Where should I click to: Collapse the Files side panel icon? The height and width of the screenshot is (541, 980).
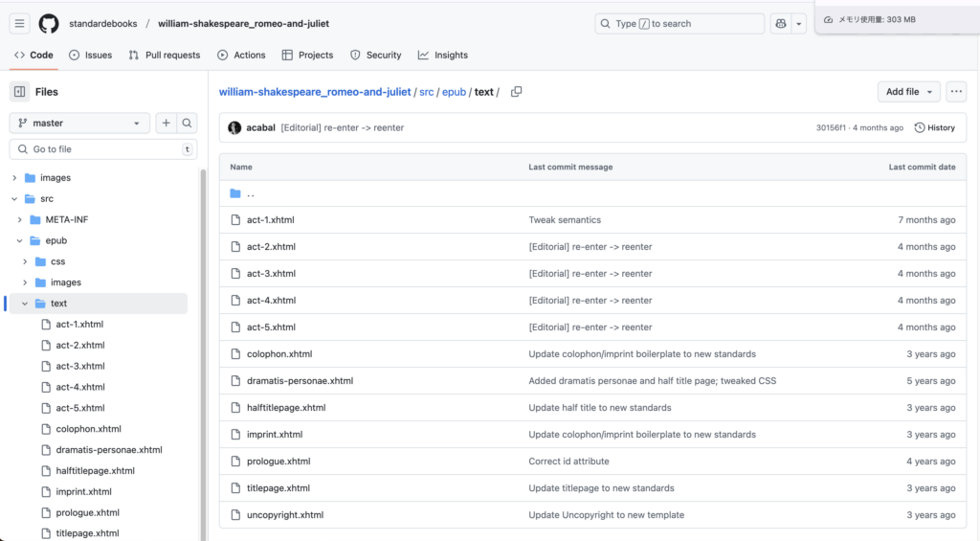[x=20, y=92]
